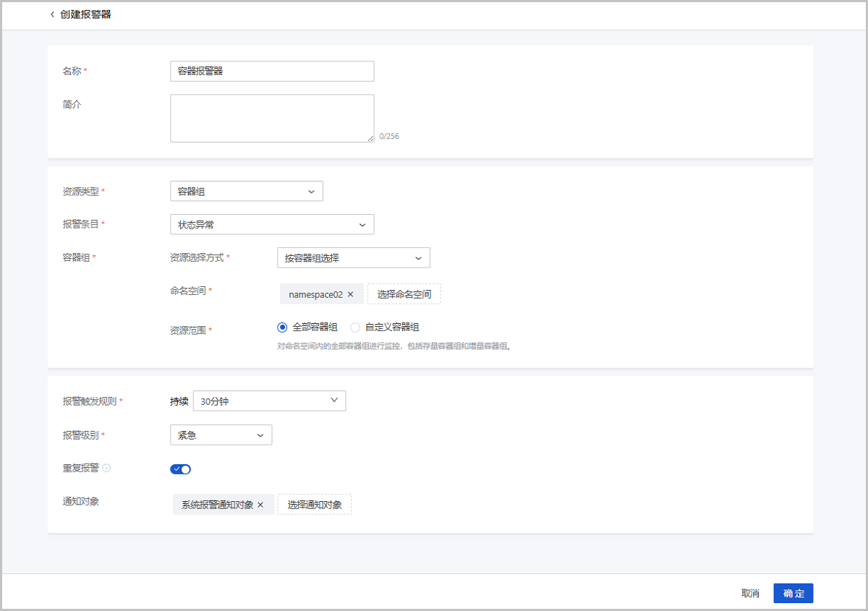Show the info tooltip next to 重复报警
Screen dimensions: 868x611
(x=106, y=468)
